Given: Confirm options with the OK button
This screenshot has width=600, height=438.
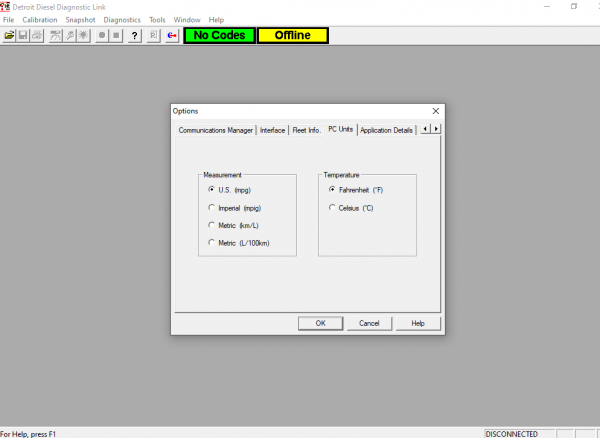Looking at the screenshot, I should click(320, 323).
